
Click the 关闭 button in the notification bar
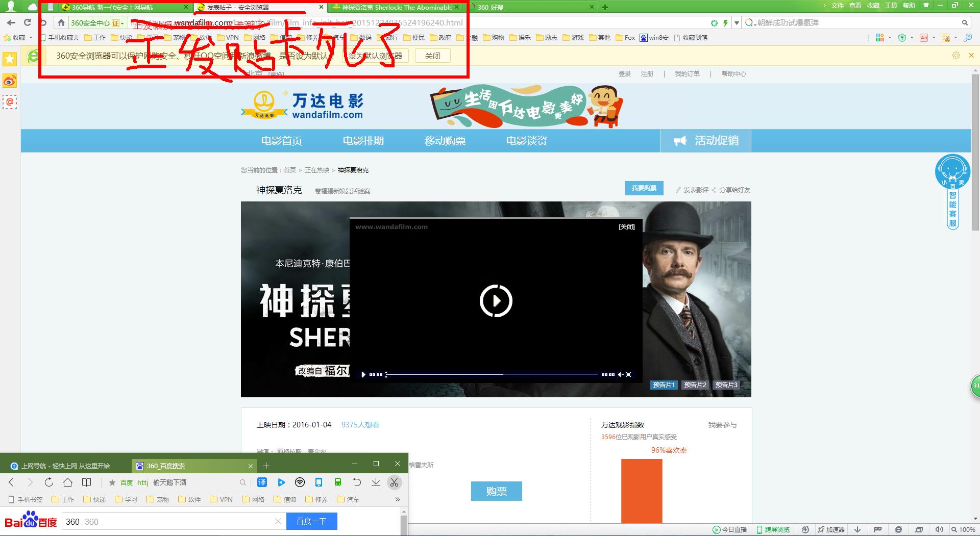432,56
